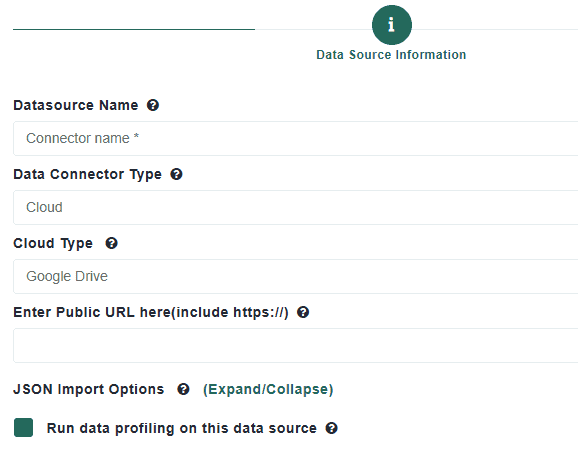The image size is (578, 450).
Task: Focus the Connector name input field
Action: tap(296, 139)
